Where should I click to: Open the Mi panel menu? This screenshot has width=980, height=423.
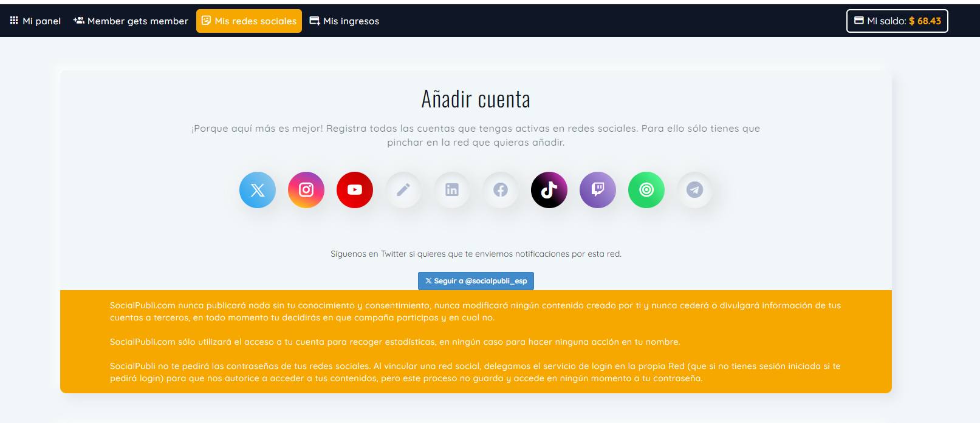(x=35, y=21)
